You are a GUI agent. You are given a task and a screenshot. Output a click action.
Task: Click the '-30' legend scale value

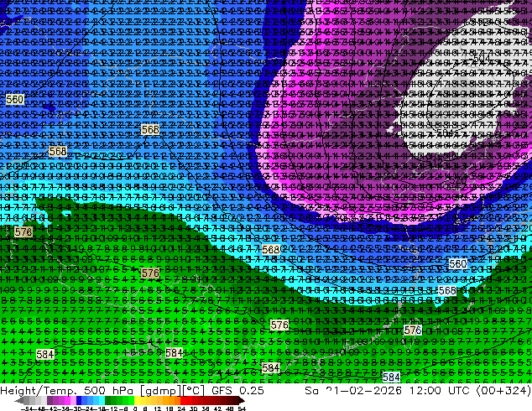(76, 408)
